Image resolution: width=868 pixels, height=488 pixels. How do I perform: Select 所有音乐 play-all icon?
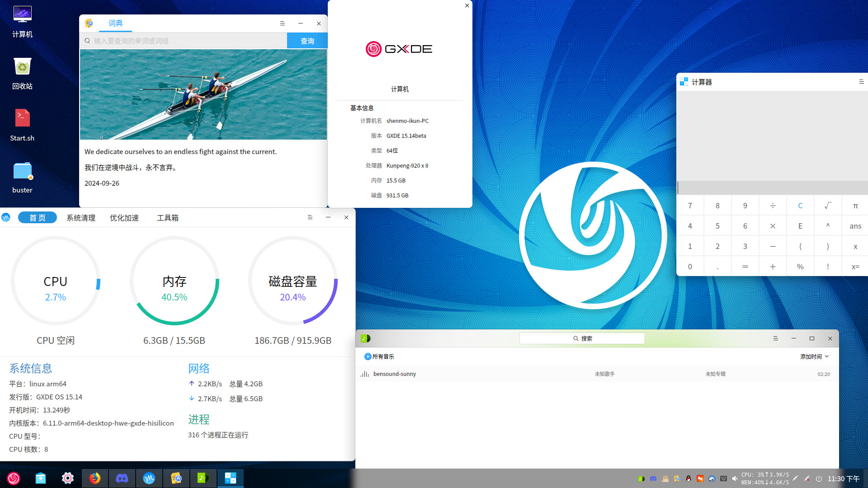click(368, 357)
